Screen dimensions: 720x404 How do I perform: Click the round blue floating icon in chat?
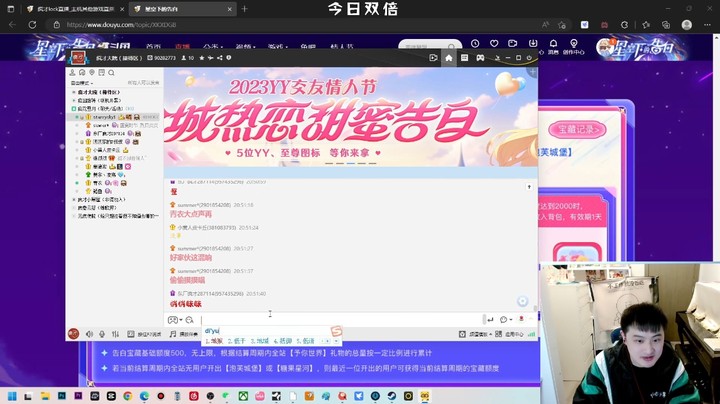click(523, 301)
